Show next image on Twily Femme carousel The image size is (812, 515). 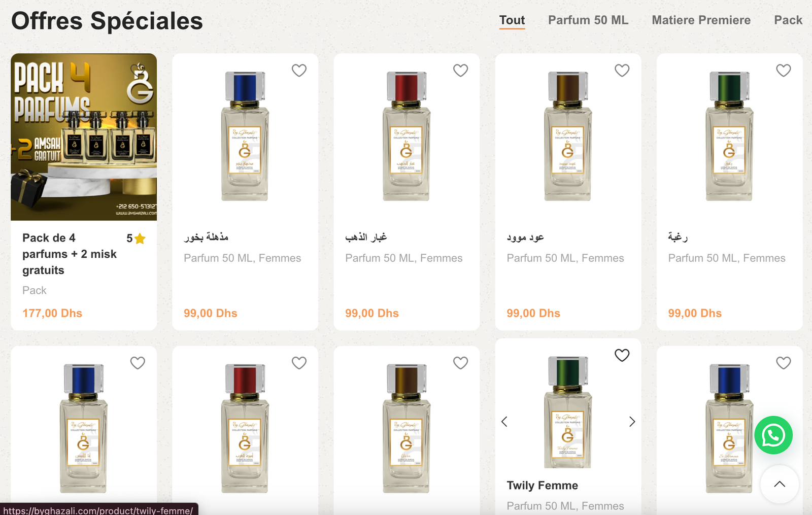point(632,421)
